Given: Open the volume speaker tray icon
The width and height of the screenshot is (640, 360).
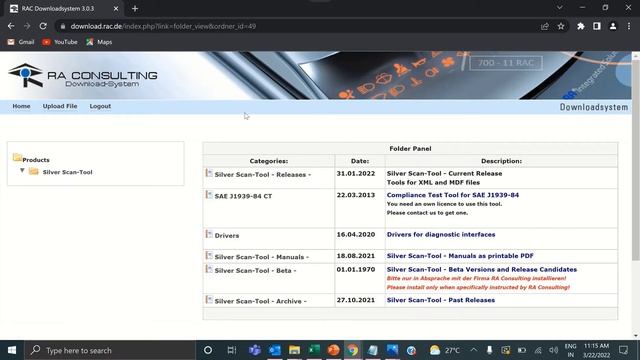Looking at the screenshot, I should [553, 350].
